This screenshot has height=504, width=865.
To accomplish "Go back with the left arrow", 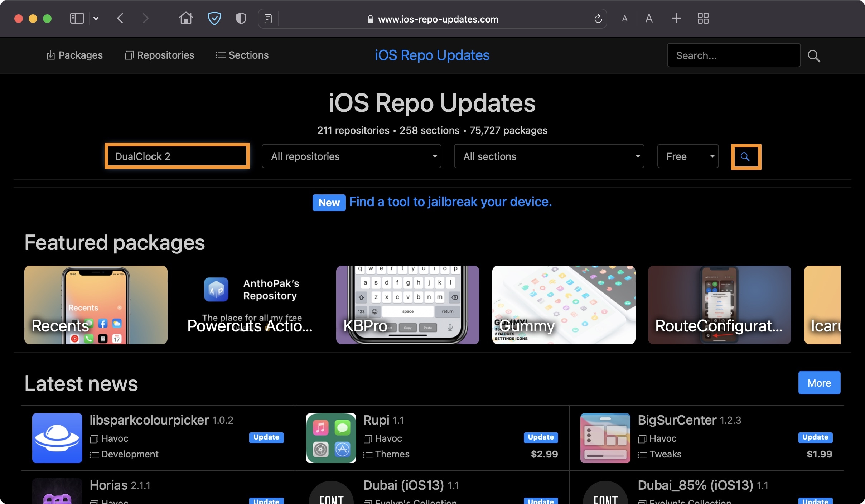I will tap(120, 18).
